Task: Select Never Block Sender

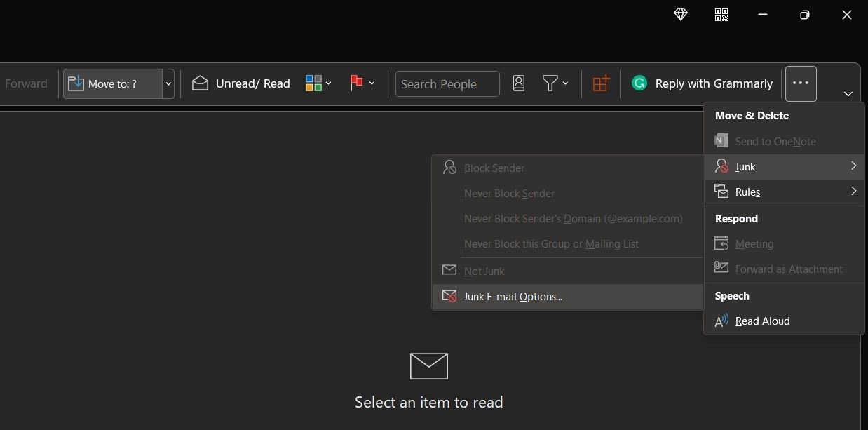Action: coord(568,193)
